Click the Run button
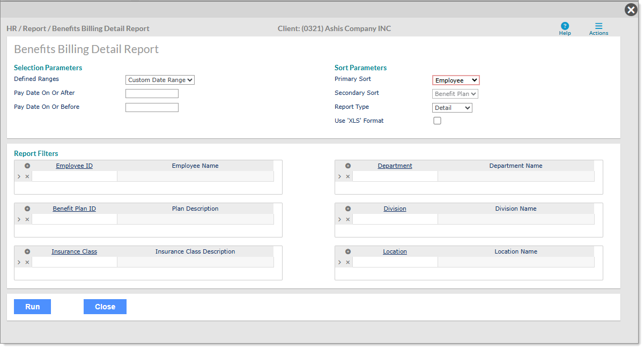Image resolution: width=644 pixels, height=349 pixels. pos(32,307)
